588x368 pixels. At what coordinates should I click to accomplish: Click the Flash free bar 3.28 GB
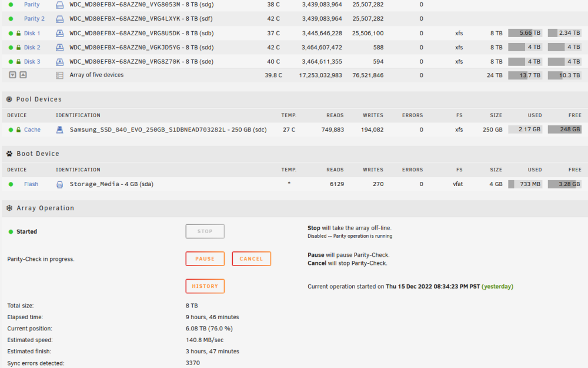pyautogui.click(x=564, y=184)
